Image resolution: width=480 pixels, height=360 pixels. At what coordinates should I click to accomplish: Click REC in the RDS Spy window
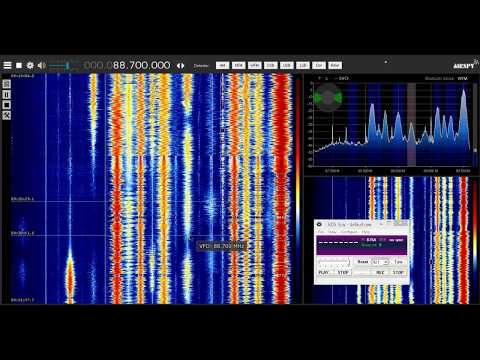click(x=380, y=272)
